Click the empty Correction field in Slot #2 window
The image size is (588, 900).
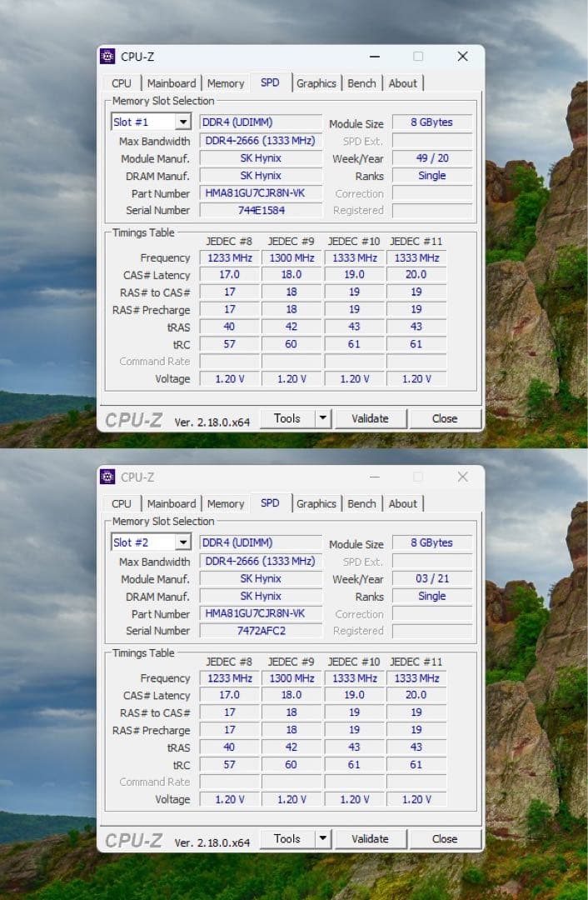[x=432, y=613]
